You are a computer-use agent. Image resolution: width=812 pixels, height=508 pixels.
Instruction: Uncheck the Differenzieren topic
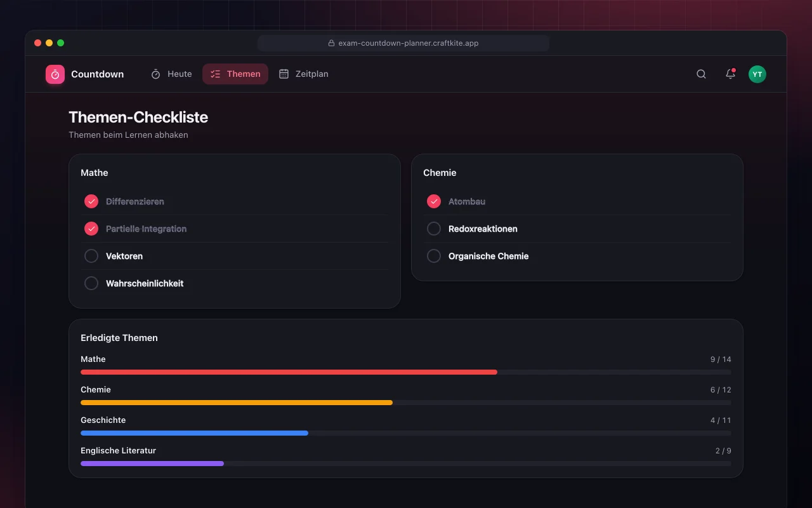[91, 201]
